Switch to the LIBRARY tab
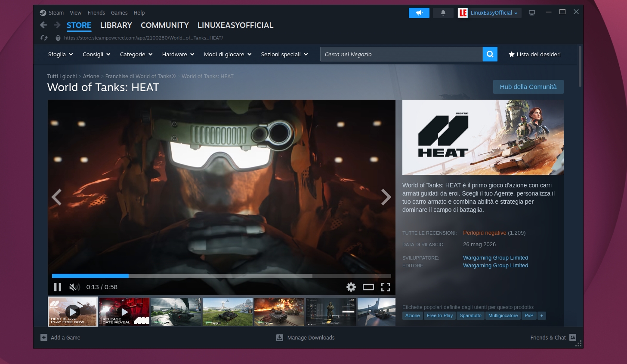The width and height of the screenshot is (627, 364). [x=116, y=25]
